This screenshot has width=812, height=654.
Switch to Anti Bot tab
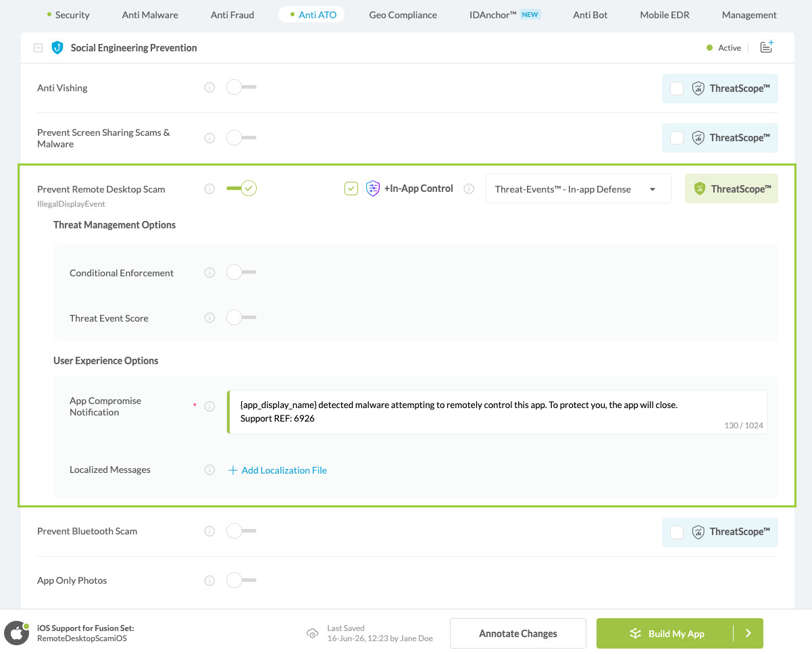(x=590, y=15)
